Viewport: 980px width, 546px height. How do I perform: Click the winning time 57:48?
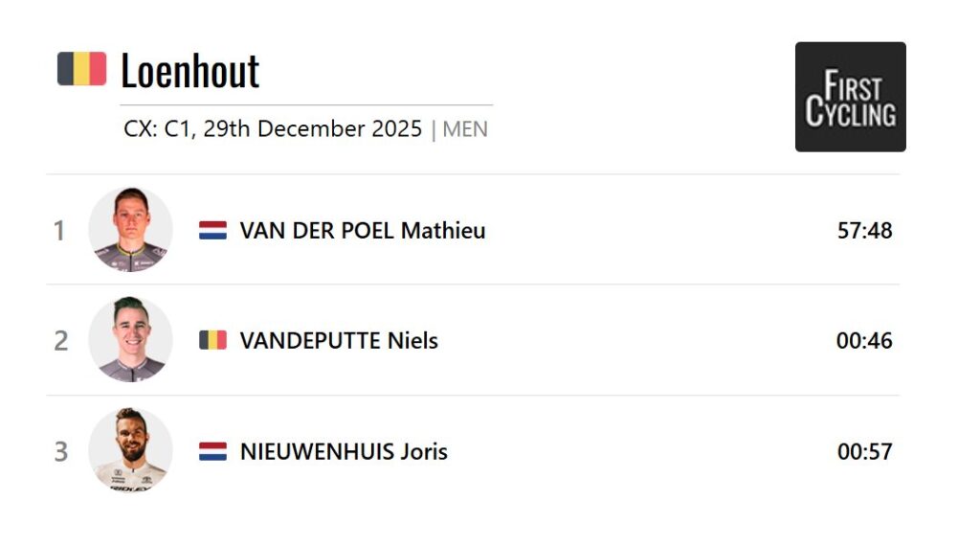pos(864,231)
